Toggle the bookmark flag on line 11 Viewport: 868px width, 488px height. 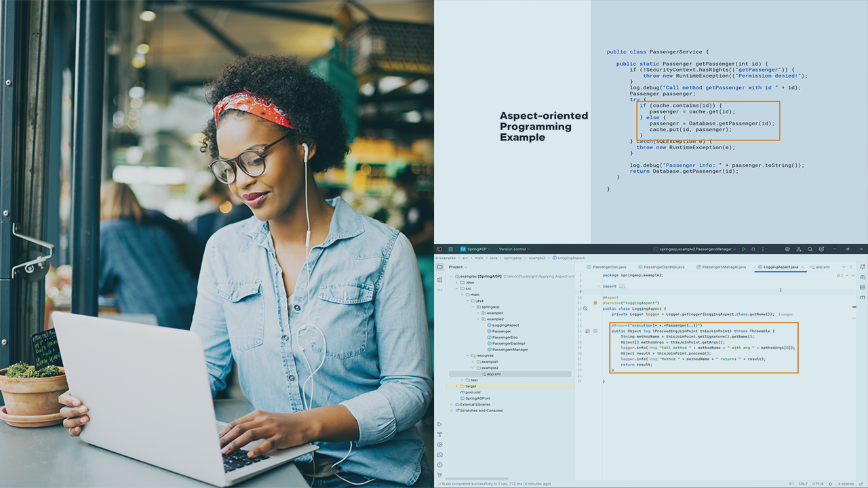(595, 303)
